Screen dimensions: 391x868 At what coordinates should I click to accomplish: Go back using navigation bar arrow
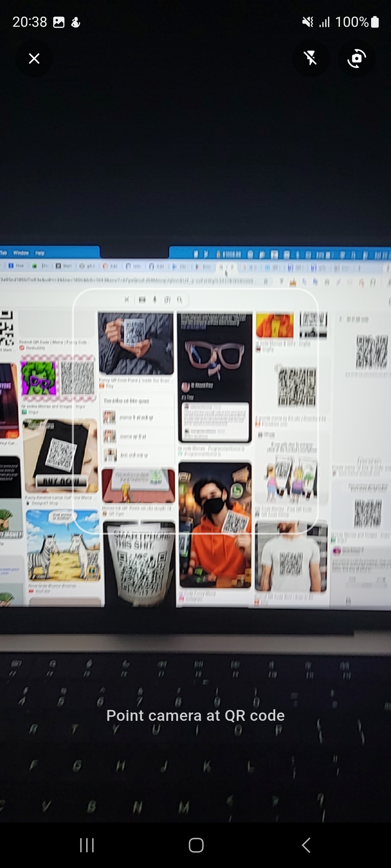pos(306,845)
